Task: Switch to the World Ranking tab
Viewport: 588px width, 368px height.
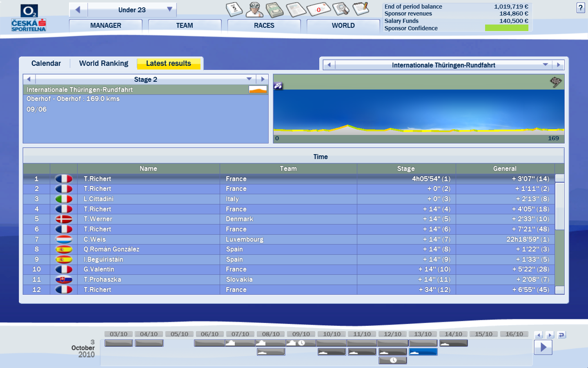Action: coord(104,63)
